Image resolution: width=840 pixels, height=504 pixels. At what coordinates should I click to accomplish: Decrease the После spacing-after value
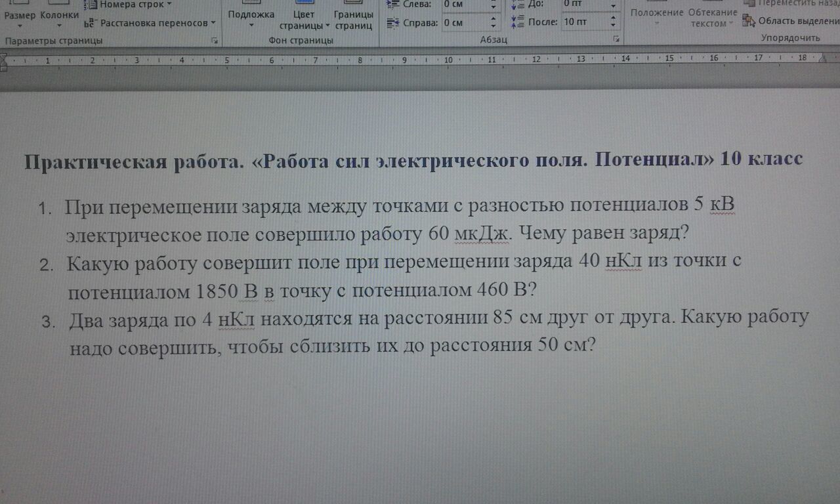tap(613, 26)
